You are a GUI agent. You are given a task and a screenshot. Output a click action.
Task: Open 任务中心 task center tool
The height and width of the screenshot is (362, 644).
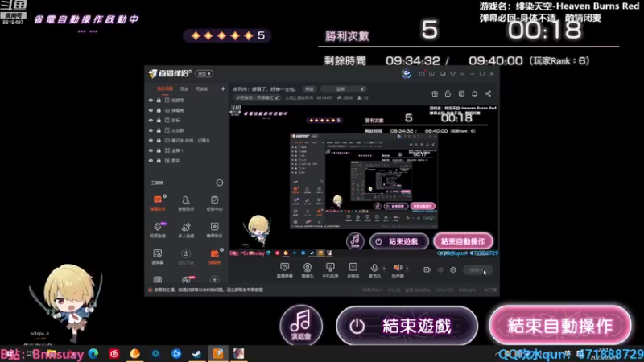[214, 204]
